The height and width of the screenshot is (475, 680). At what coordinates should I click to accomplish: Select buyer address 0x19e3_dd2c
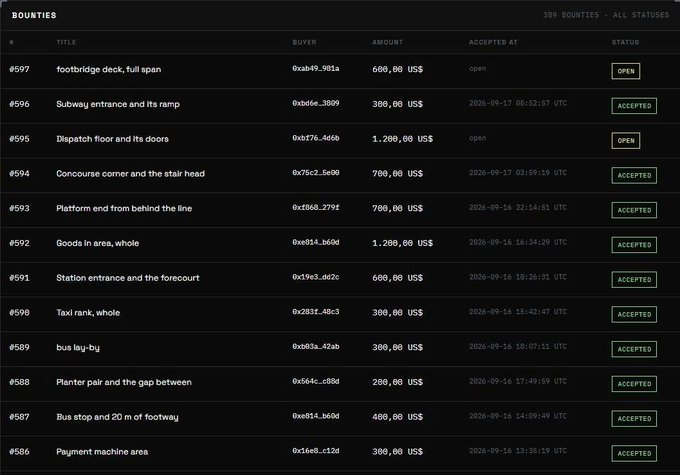point(316,277)
